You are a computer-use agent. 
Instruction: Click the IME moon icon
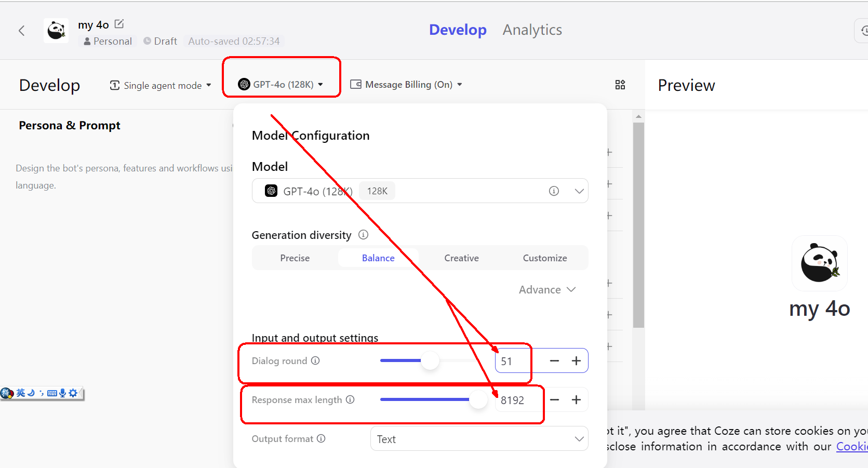pos(31,393)
